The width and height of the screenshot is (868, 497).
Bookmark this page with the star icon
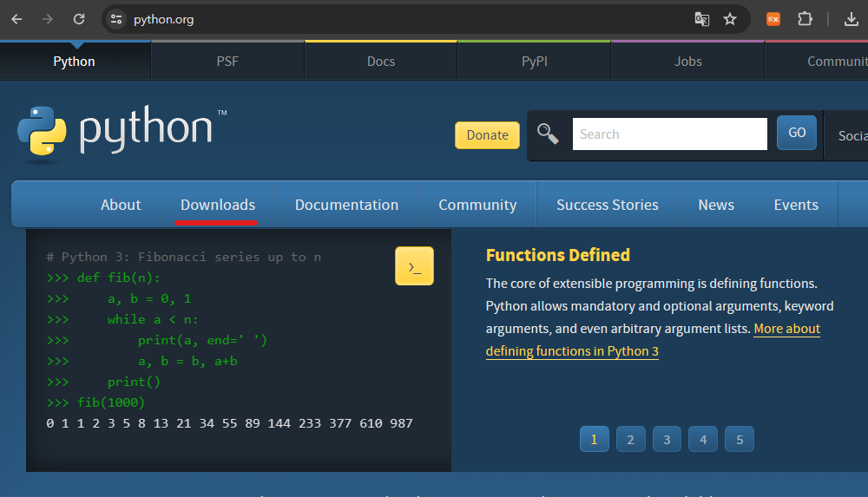click(730, 19)
